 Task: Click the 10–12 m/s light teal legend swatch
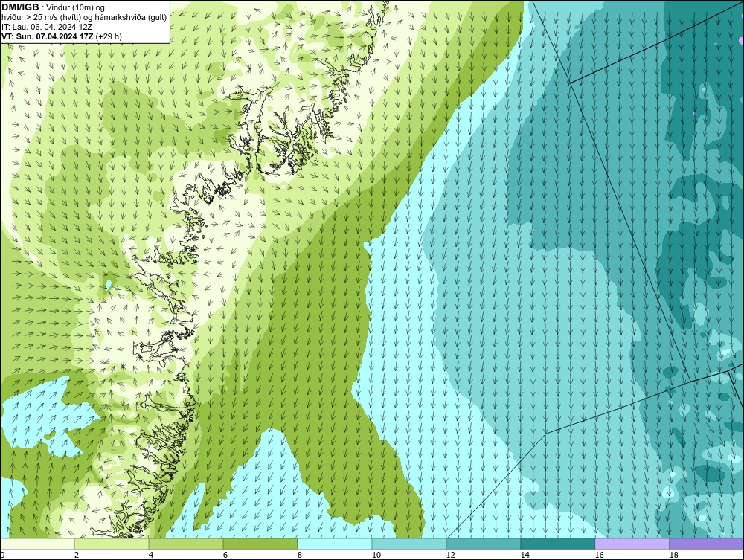[409, 544]
